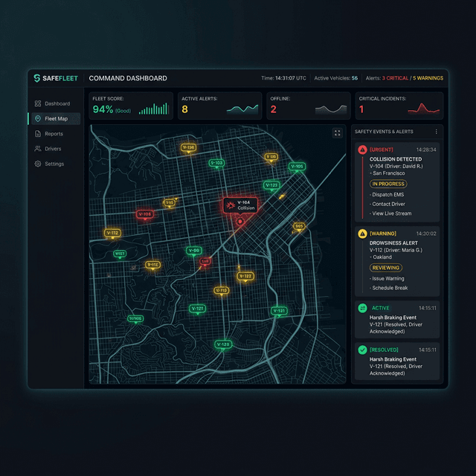Click the 'ACTIVE' tag label
Screen dimensions: 476x476
pyautogui.click(x=380, y=308)
